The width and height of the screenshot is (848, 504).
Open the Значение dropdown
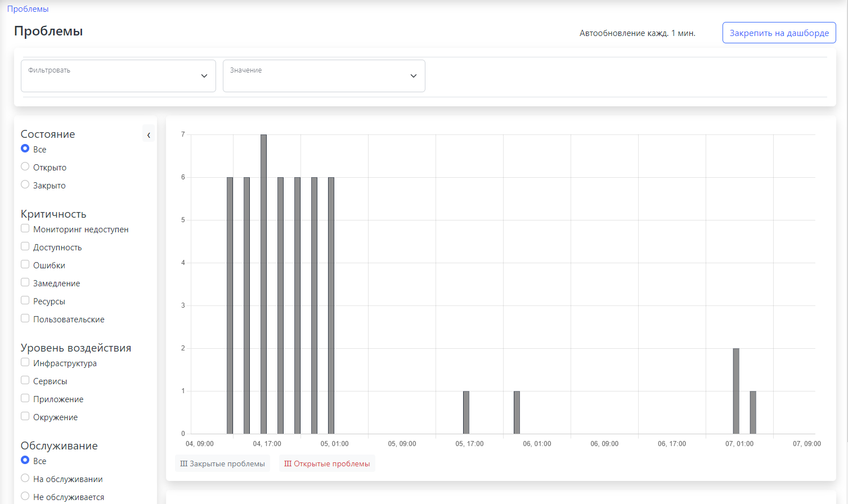coord(324,76)
